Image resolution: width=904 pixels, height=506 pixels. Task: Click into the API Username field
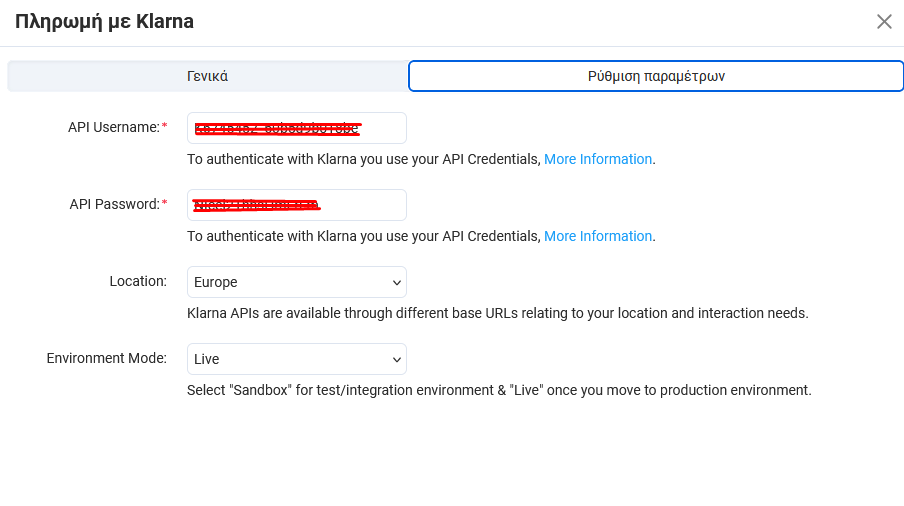click(297, 128)
